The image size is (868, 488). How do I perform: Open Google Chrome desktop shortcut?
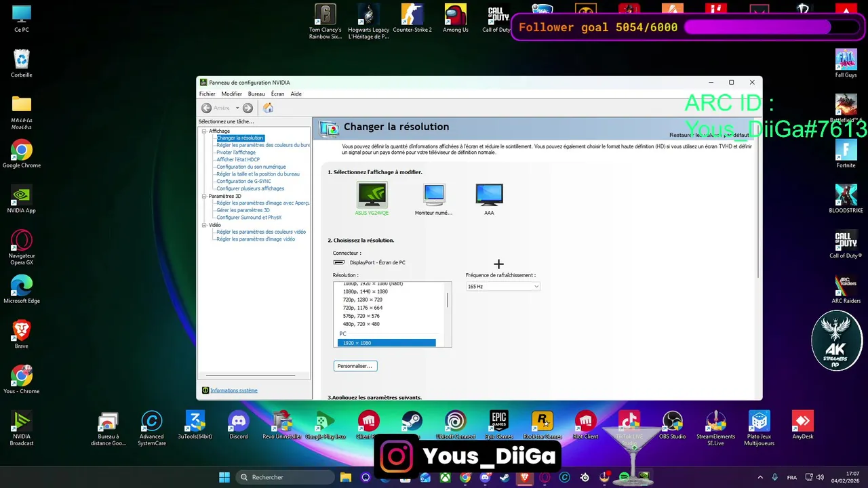22,155
